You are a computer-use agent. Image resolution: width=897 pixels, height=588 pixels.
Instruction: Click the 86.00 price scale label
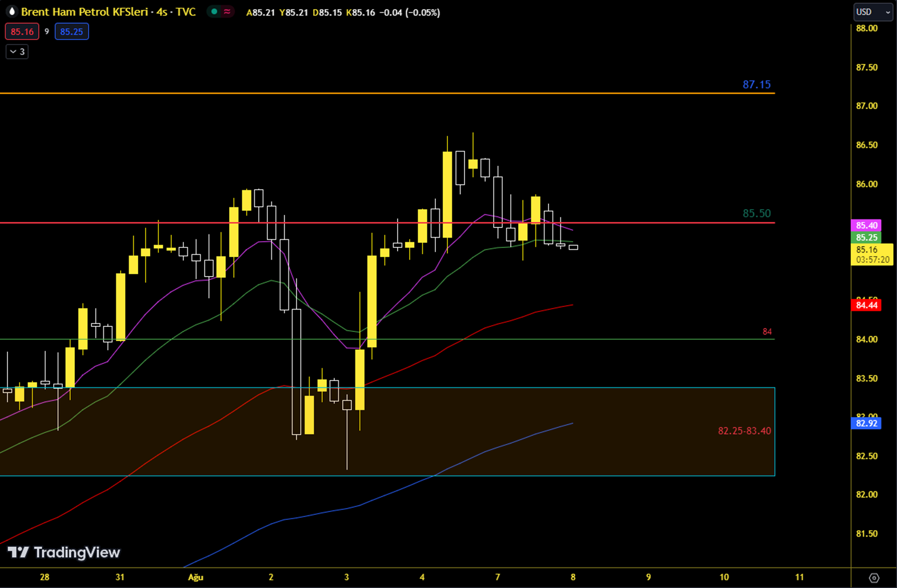867,184
